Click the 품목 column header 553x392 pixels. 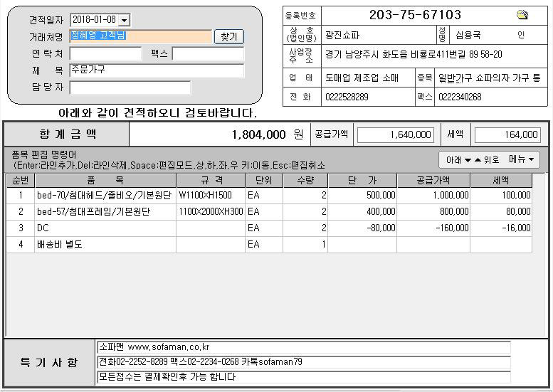104,181
